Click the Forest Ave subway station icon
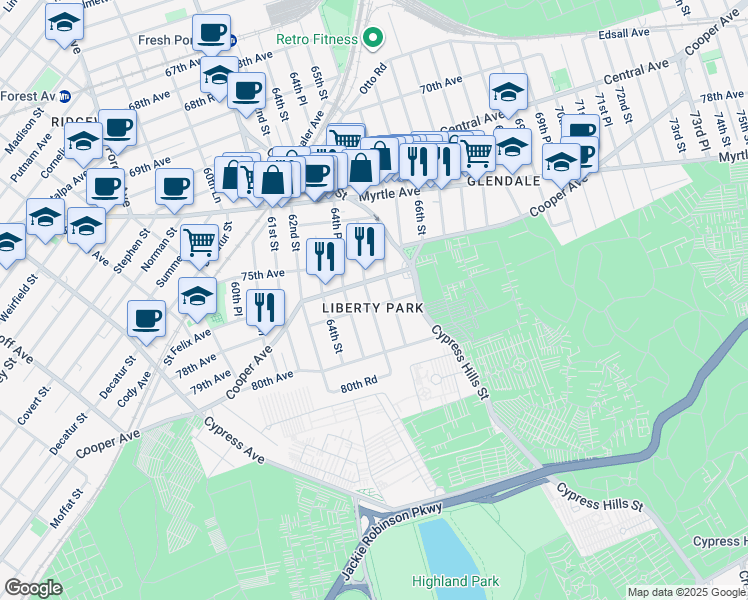 [x=65, y=97]
